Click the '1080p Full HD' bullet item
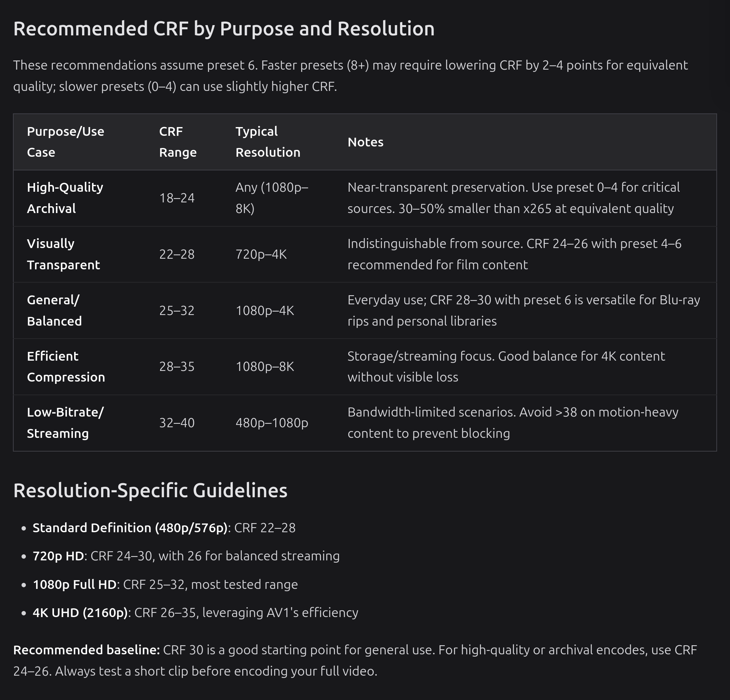730x700 pixels. pyautogui.click(x=75, y=585)
